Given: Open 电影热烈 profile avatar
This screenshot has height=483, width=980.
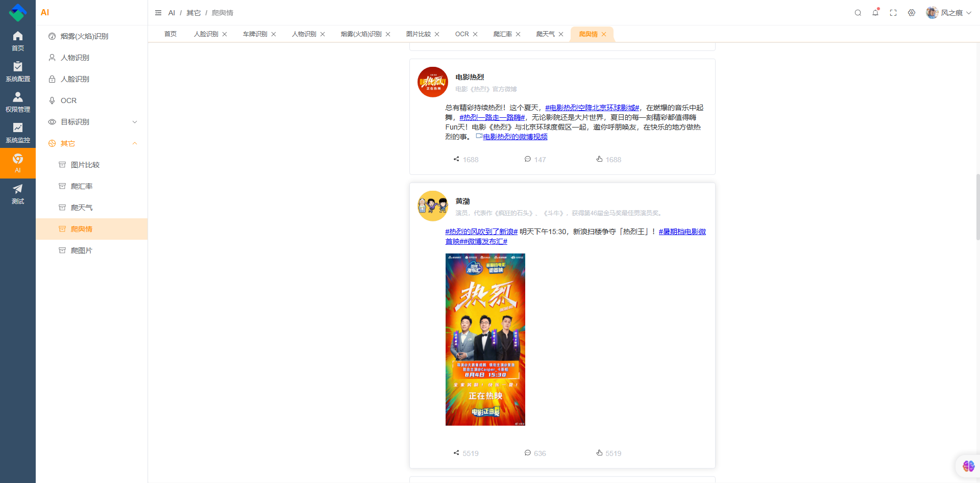Looking at the screenshot, I should click(x=433, y=82).
